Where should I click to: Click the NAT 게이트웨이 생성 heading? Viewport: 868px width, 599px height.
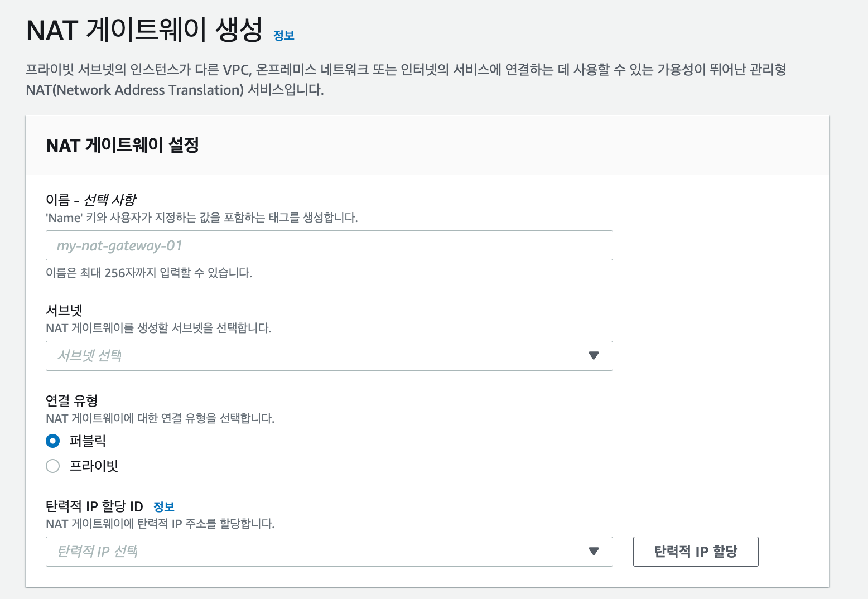(x=146, y=32)
